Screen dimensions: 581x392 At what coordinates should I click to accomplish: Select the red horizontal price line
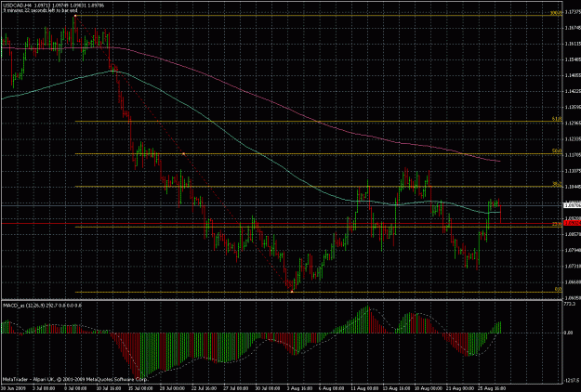(x=282, y=224)
